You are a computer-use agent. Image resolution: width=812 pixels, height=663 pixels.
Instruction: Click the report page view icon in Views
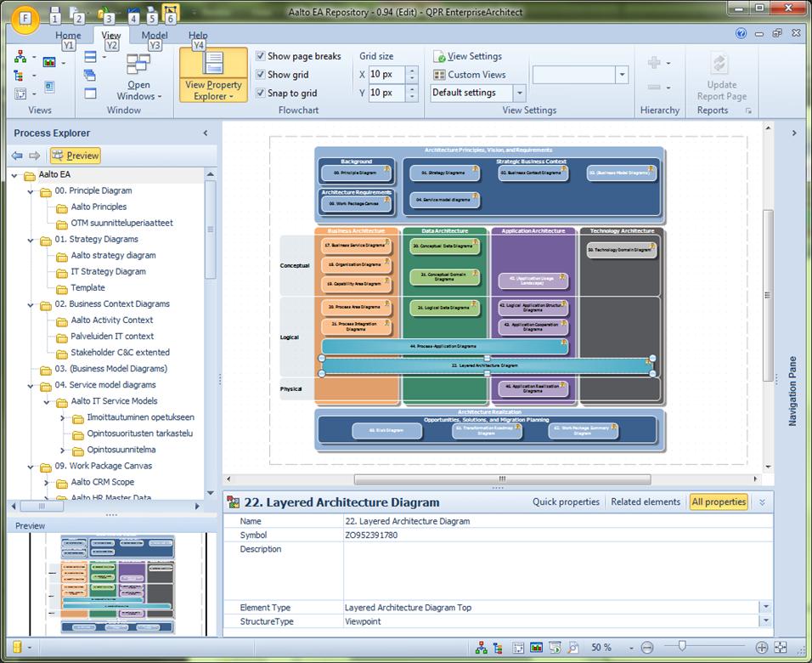[x=50, y=86]
